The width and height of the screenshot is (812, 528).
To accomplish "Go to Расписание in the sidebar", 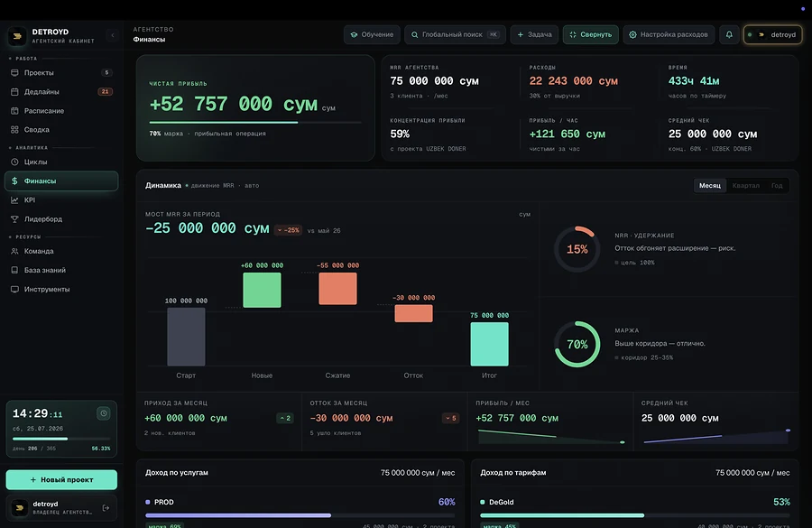I will [x=61, y=111].
